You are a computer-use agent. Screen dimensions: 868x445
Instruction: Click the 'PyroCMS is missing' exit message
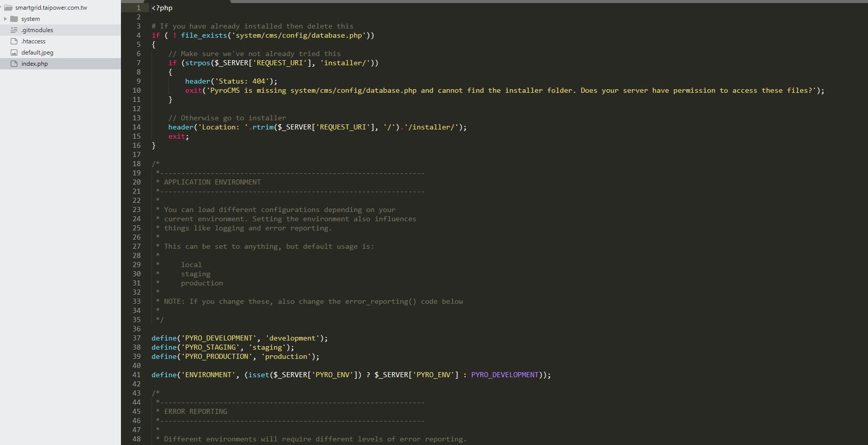(511, 90)
